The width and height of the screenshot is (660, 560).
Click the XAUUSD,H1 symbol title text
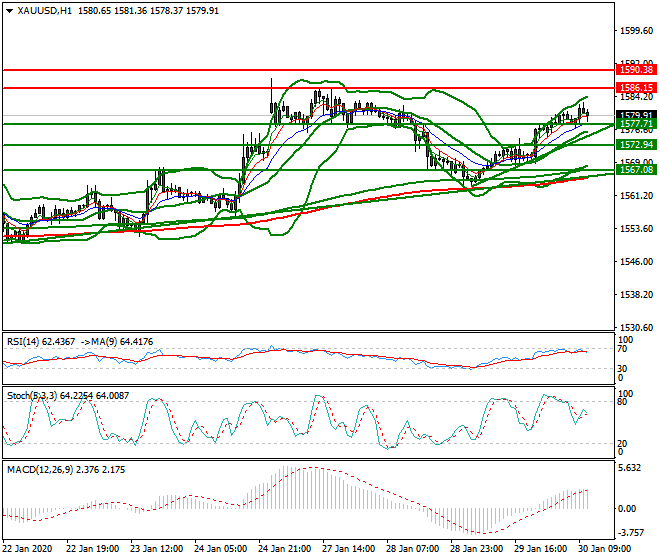tap(45, 11)
